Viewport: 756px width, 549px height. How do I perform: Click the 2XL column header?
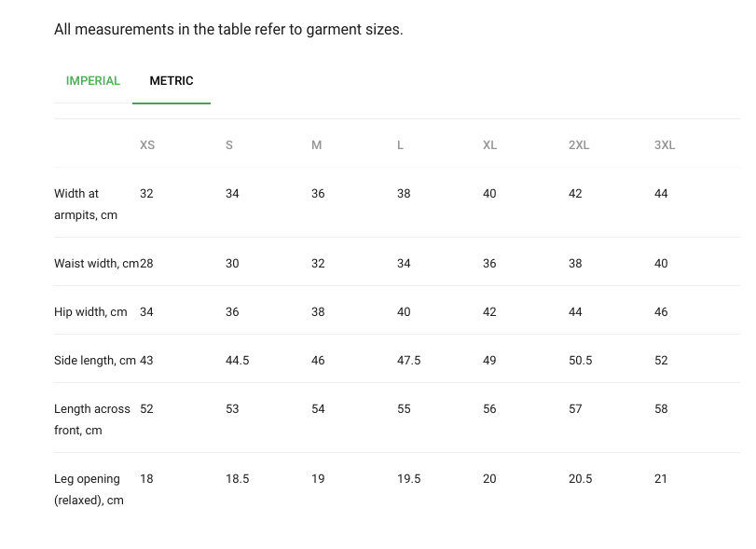[x=579, y=145]
